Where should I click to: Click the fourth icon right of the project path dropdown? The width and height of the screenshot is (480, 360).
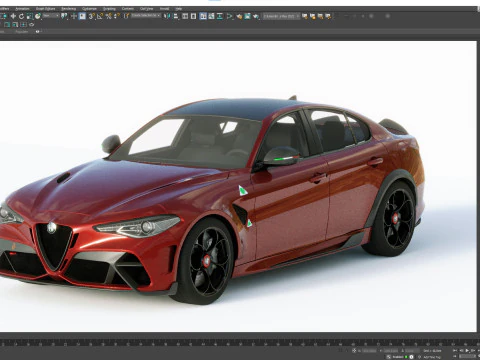328,16
